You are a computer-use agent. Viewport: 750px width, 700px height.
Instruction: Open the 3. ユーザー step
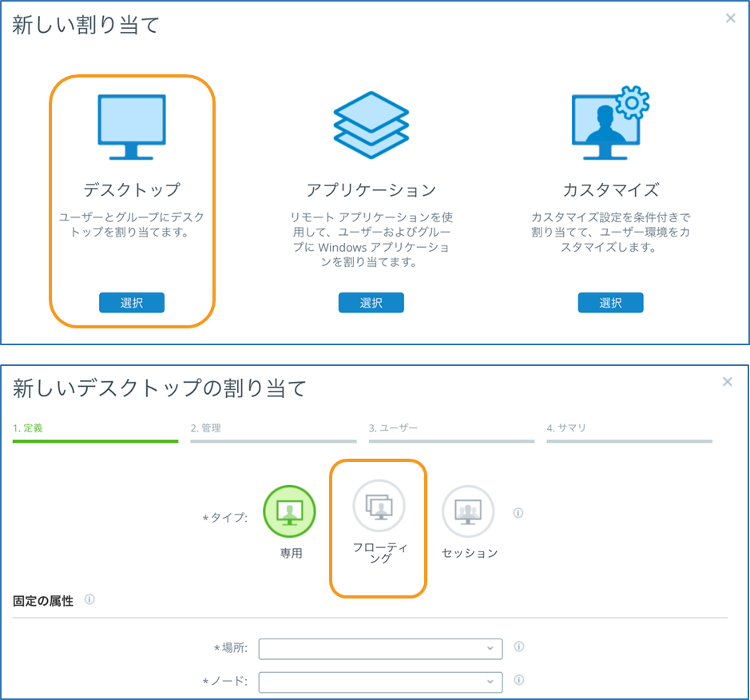click(393, 428)
